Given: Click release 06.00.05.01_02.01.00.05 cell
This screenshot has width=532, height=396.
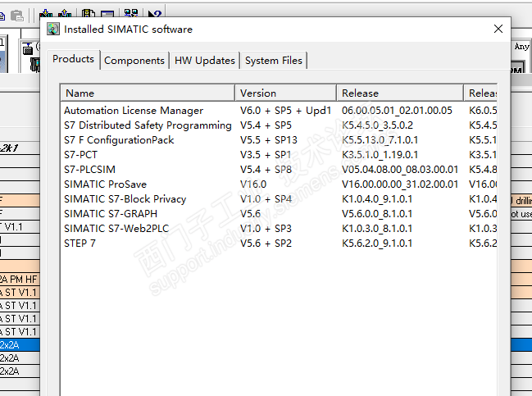Looking at the screenshot, I should pyautogui.click(x=397, y=111).
